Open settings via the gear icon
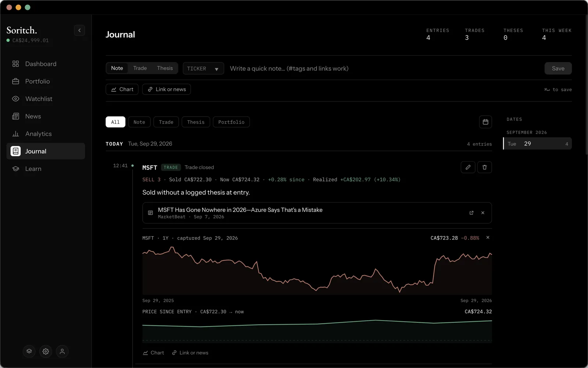Screen dimensions: 588x368 click(46, 351)
